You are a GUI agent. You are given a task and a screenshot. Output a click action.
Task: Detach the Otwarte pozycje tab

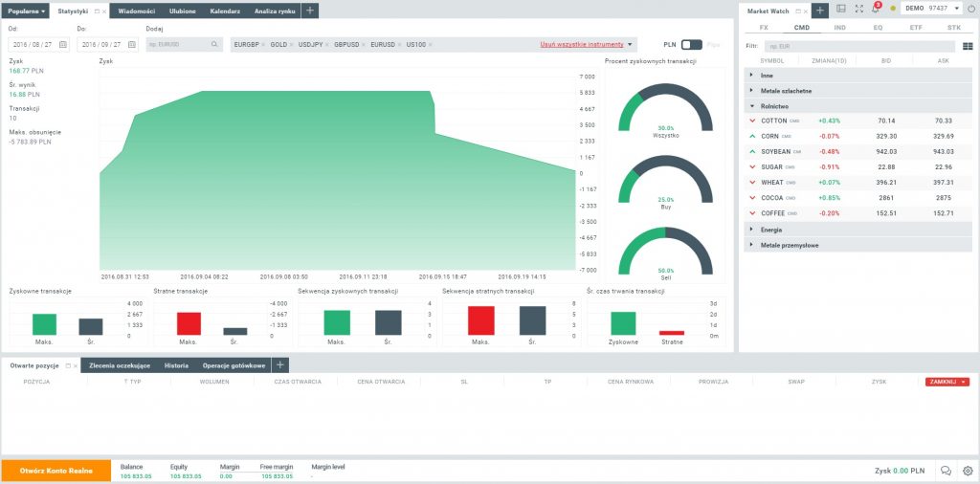pos(68,366)
